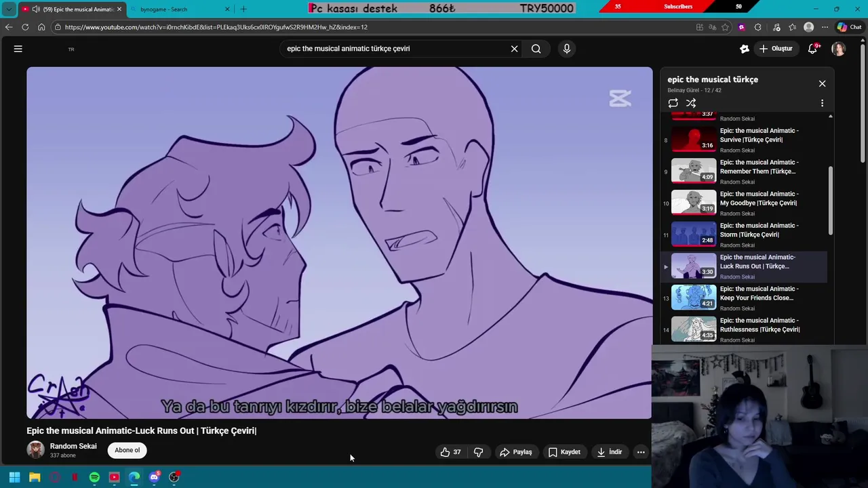Start voice search with microphone
Screen dimensions: 868x488
(567, 49)
